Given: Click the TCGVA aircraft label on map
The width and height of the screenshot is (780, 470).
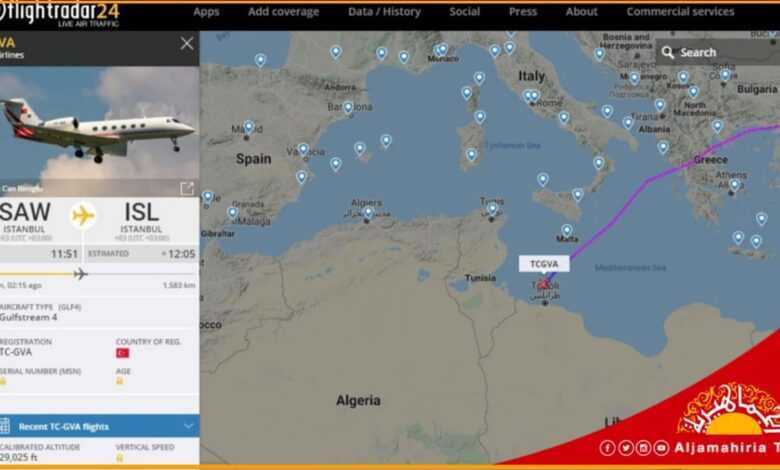Looking at the screenshot, I should pos(544,264).
